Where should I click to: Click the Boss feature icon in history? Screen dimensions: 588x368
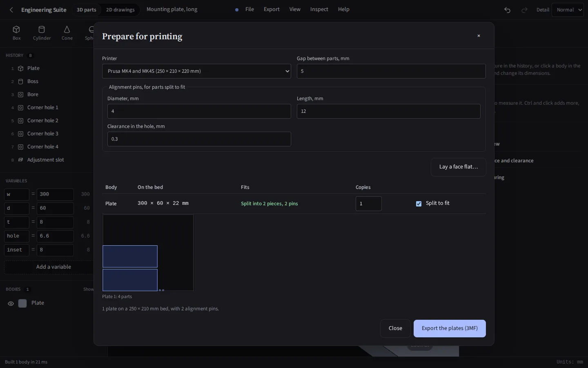pos(21,81)
